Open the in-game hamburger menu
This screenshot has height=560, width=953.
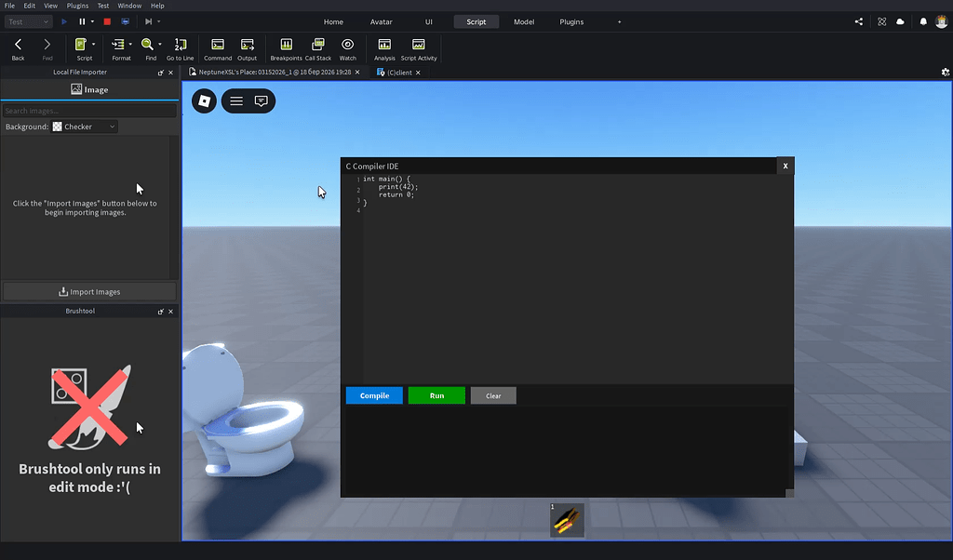tap(235, 100)
